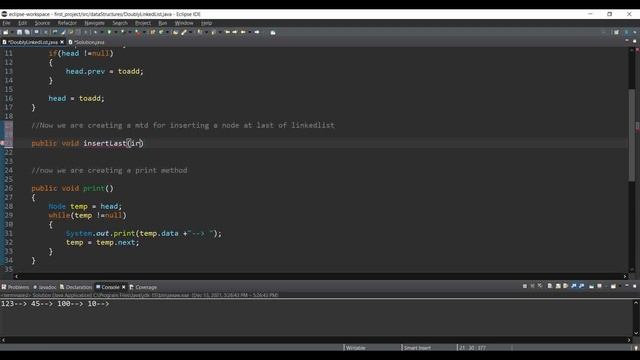Screen dimensions: 640x360
Task: Select the DoublyLinkedList.java editor tab
Action: pos(33,42)
